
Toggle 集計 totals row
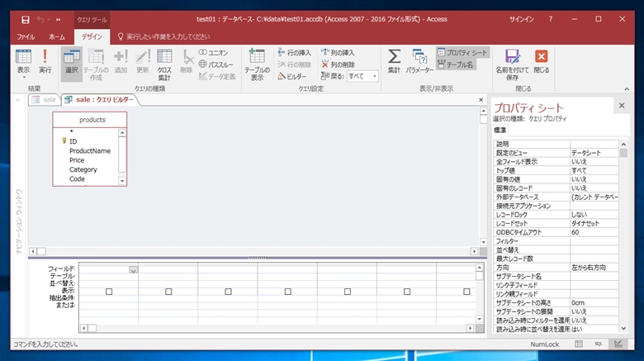click(394, 62)
